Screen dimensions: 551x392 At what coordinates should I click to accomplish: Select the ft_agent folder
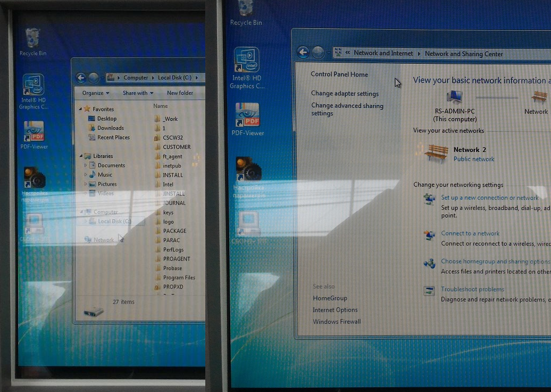tap(172, 156)
